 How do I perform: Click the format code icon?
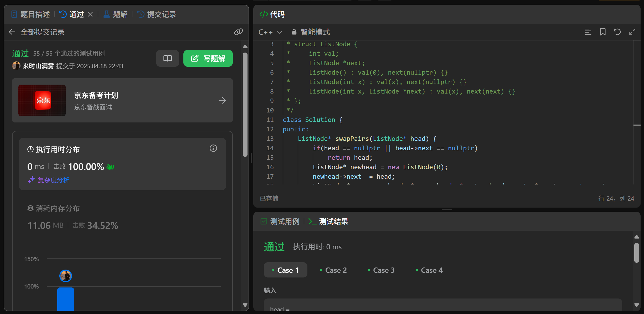[588, 32]
